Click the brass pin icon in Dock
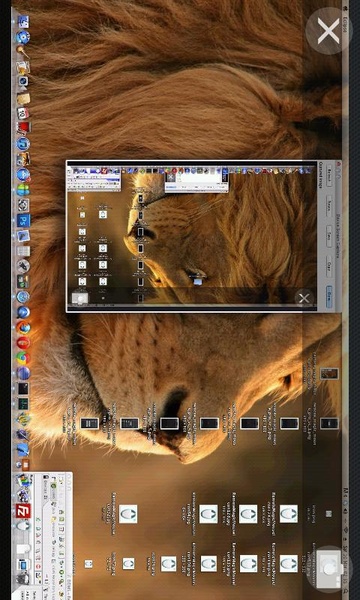This screenshot has width=360, height=600. click(23, 51)
